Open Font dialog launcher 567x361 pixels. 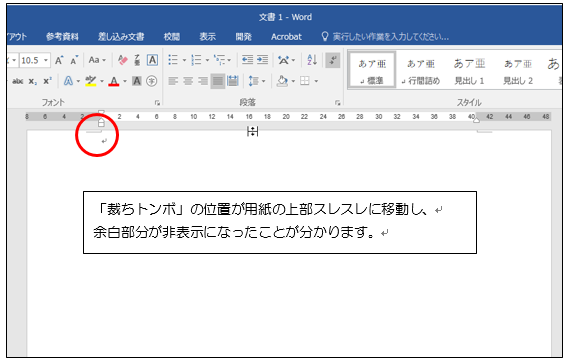pos(157,103)
